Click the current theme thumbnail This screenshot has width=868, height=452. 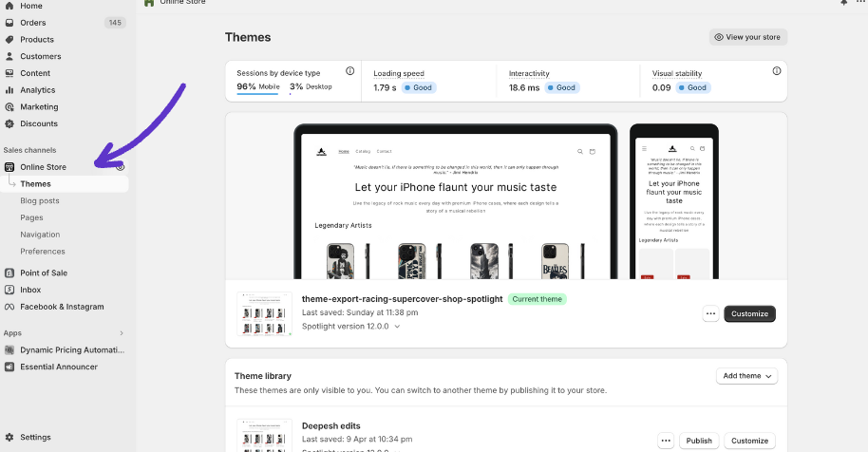point(264,313)
